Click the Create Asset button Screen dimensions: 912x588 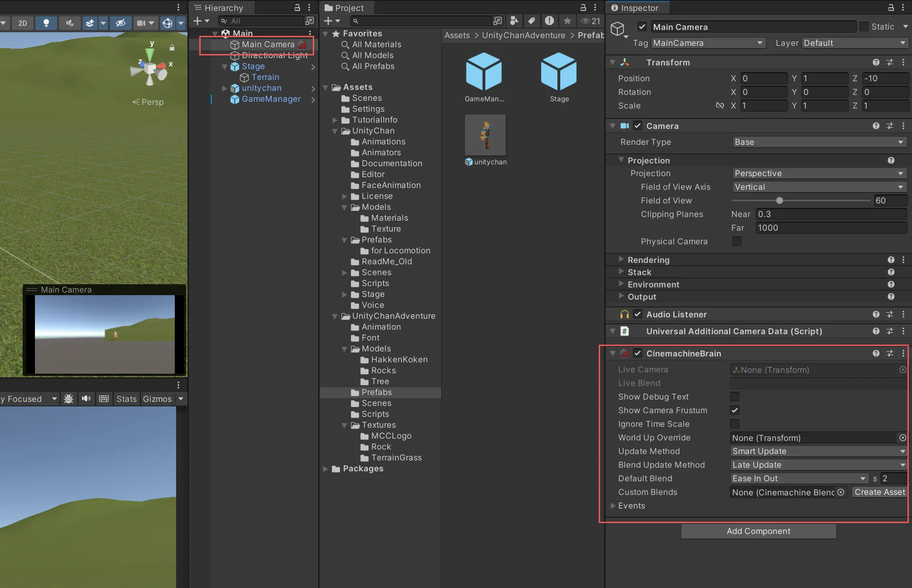pos(879,492)
